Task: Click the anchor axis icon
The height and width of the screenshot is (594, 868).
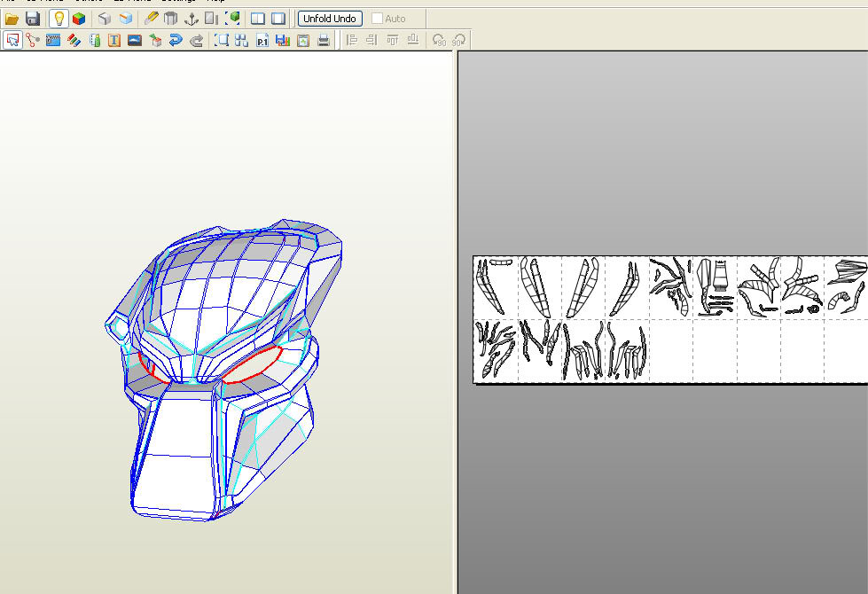Action: click(x=192, y=19)
